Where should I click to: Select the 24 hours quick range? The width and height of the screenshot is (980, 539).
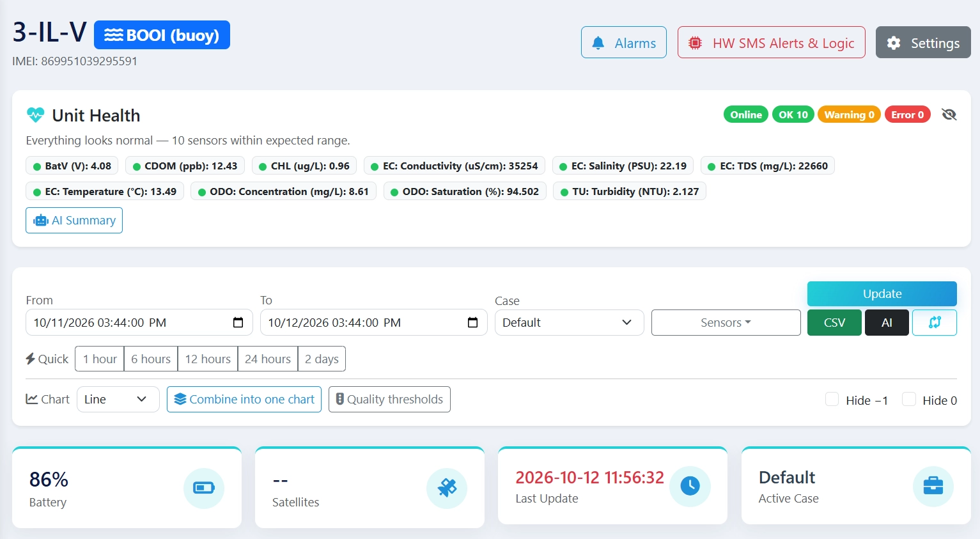[268, 359]
